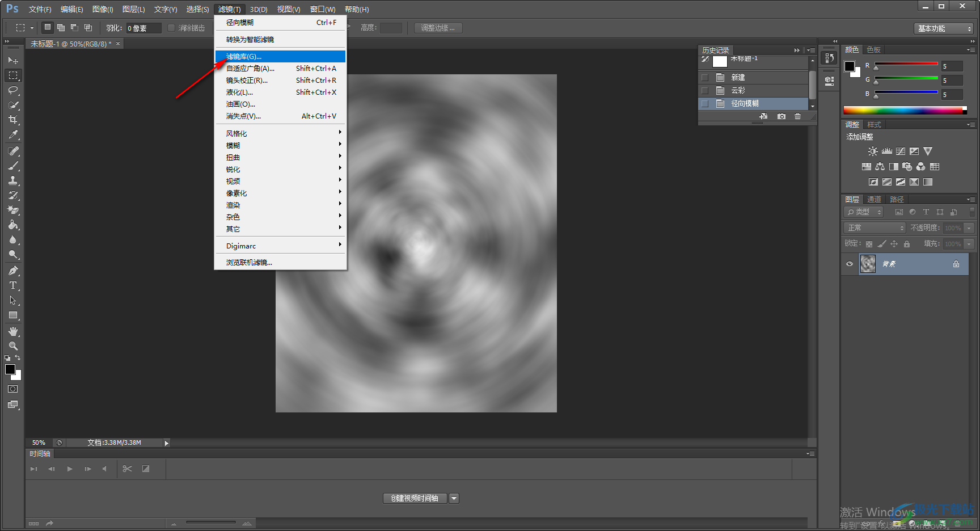
Task: Select the Path Selection tool
Action: pos(13,300)
